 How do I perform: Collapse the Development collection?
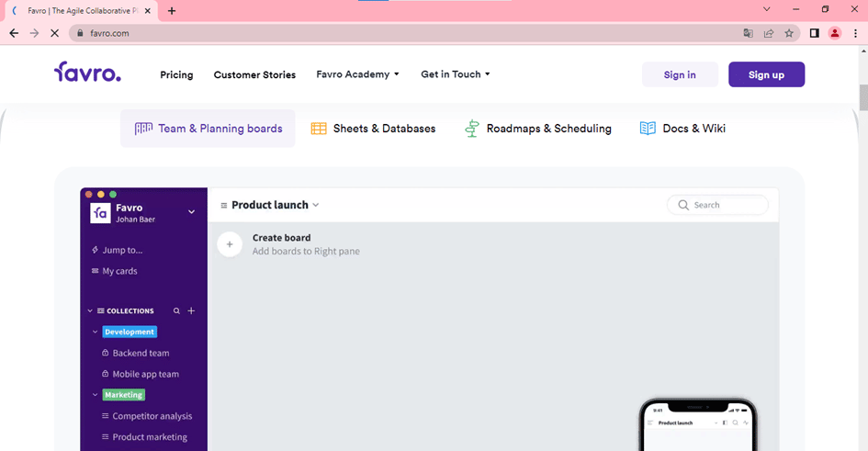click(x=95, y=332)
